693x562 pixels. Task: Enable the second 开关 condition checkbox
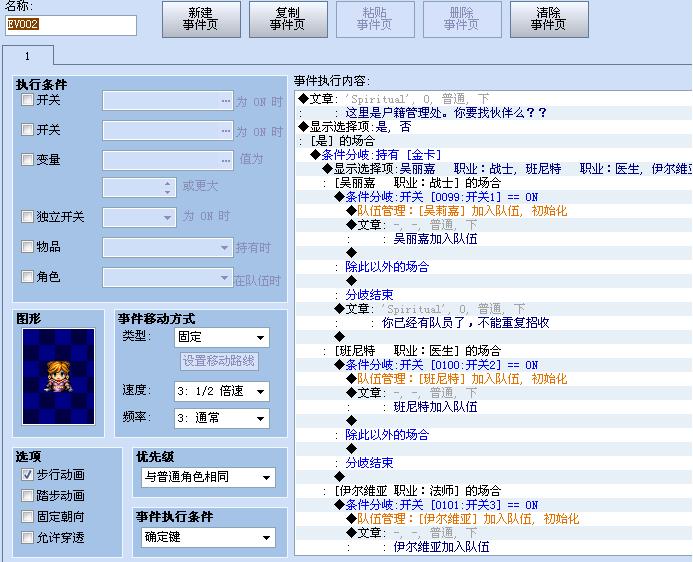click(27, 129)
